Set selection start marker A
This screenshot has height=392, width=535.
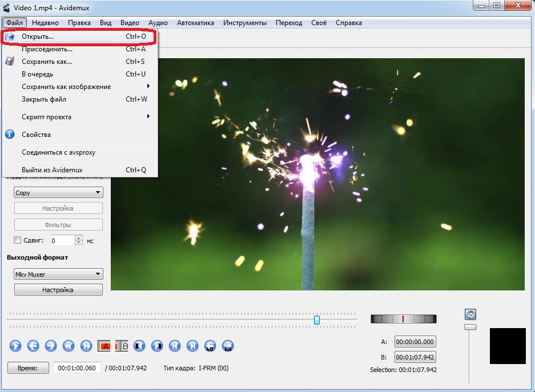click(x=104, y=345)
